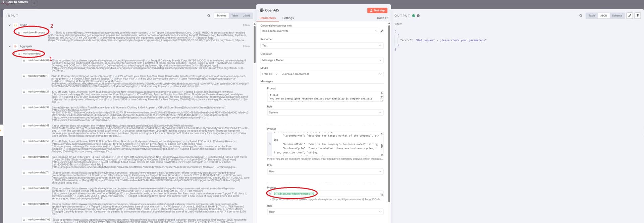
Task: Open the Resource dropdown showing Text
Action: click(x=322, y=46)
